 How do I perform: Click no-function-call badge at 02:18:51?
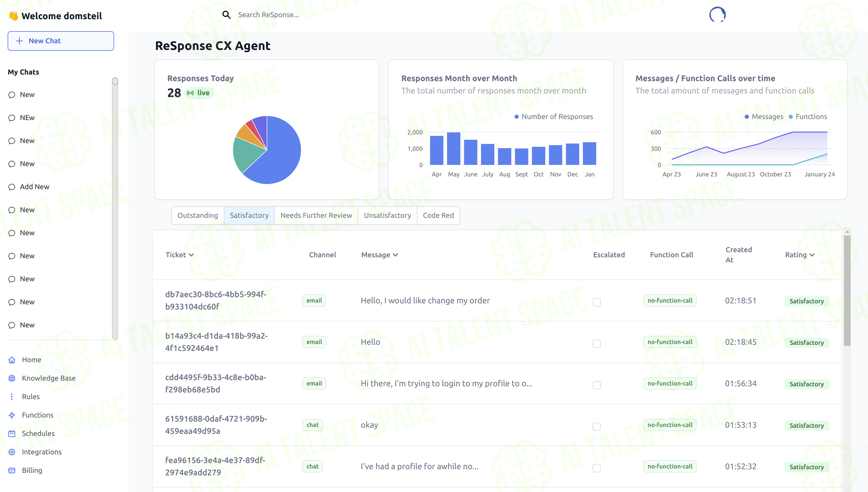coord(670,301)
